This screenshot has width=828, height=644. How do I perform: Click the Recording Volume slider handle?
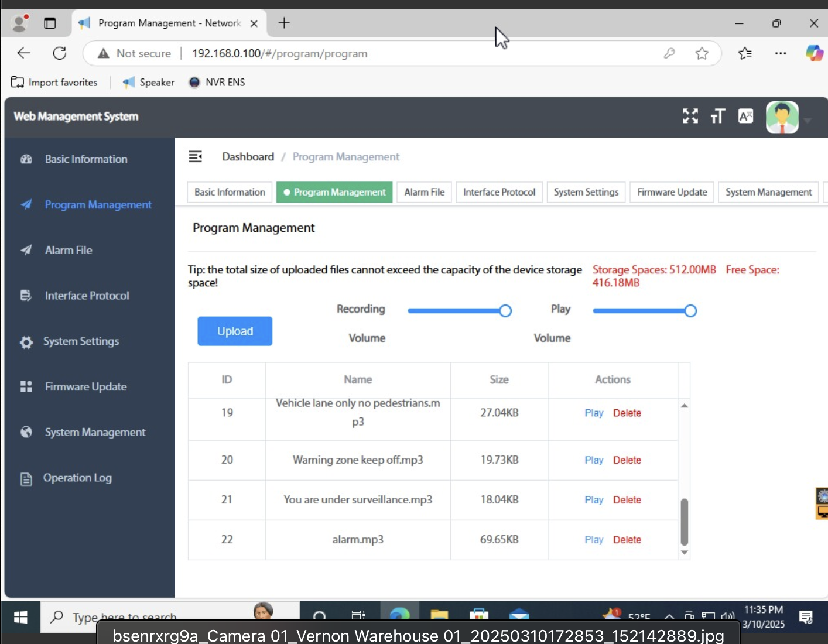tap(505, 311)
